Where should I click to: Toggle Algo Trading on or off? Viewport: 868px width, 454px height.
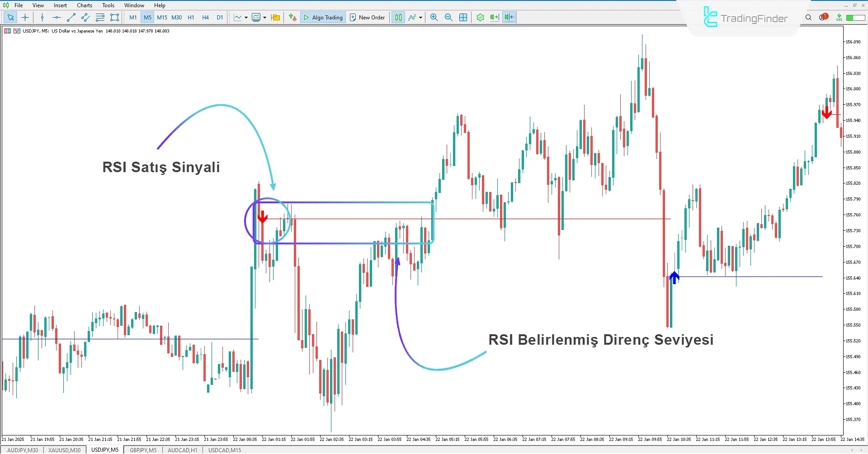[323, 18]
